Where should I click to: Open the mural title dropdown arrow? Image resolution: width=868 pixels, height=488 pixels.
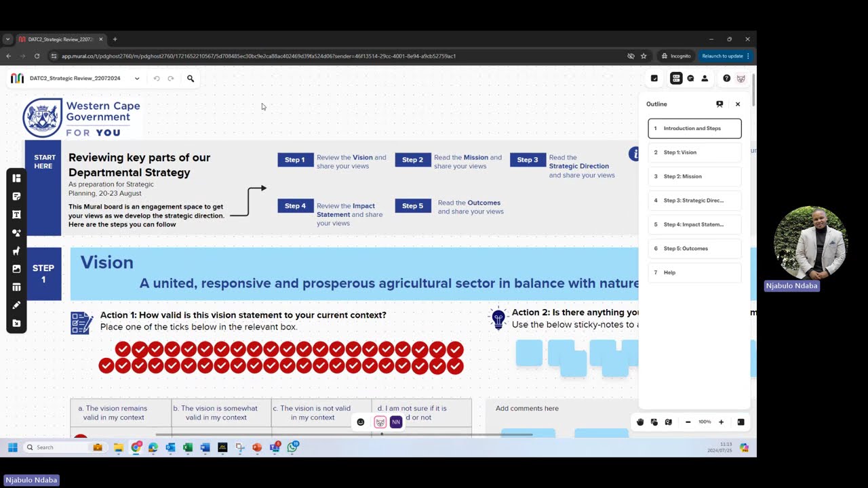tap(137, 79)
